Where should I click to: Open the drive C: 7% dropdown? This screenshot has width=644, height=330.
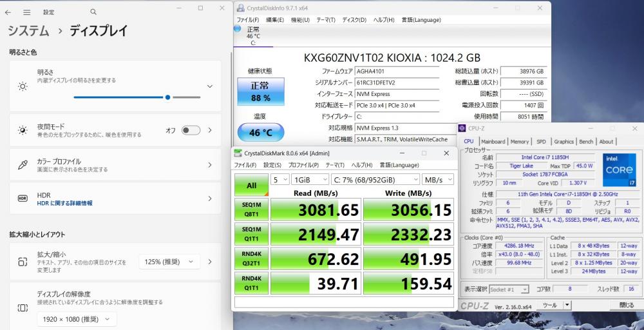375,180
